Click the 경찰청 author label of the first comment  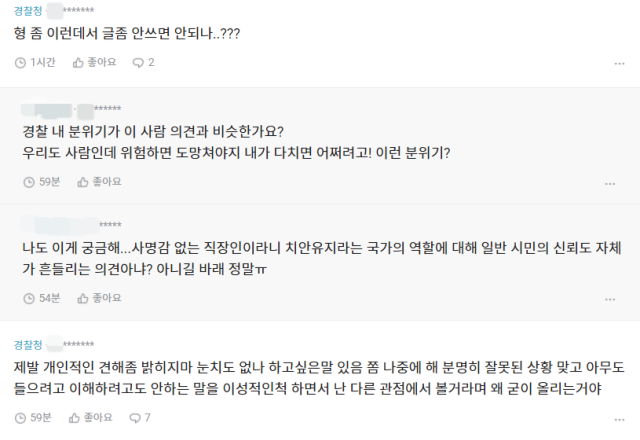click(28, 11)
